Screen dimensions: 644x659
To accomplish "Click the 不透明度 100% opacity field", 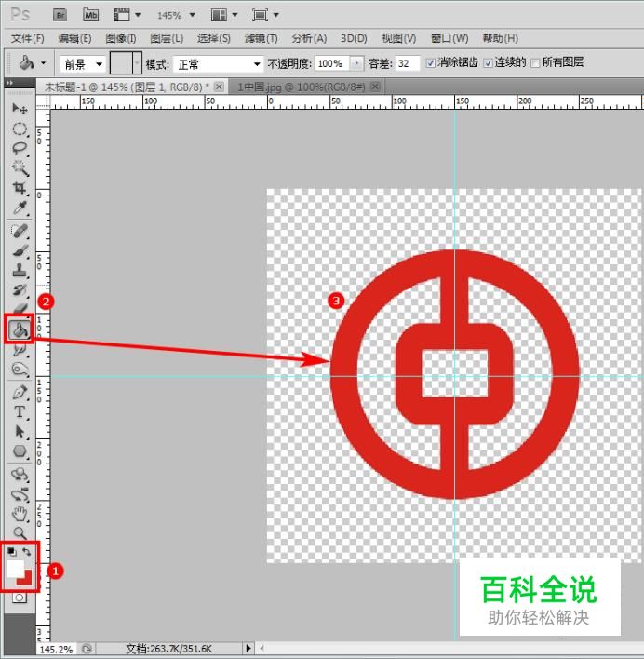I will coord(332,63).
